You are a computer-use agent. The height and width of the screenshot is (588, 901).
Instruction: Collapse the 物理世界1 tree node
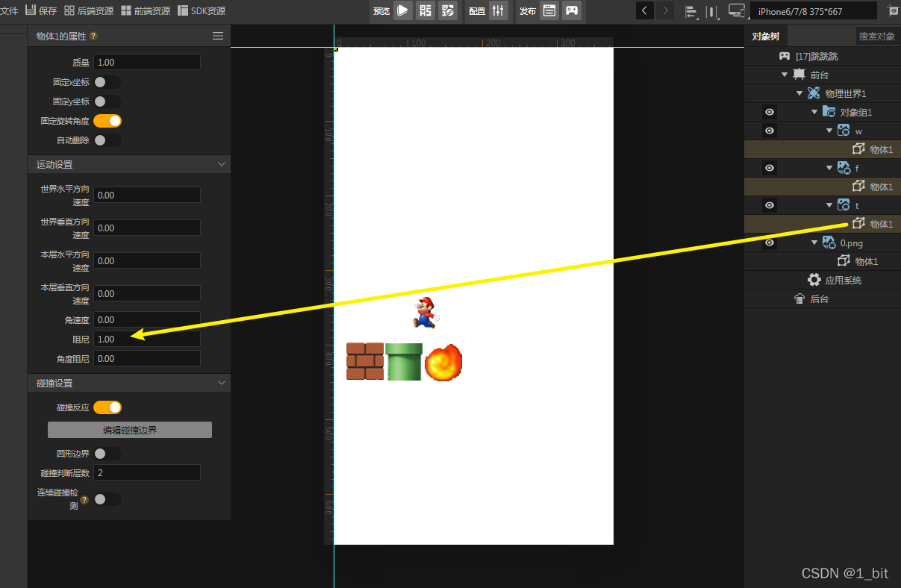click(x=799, y=93)
